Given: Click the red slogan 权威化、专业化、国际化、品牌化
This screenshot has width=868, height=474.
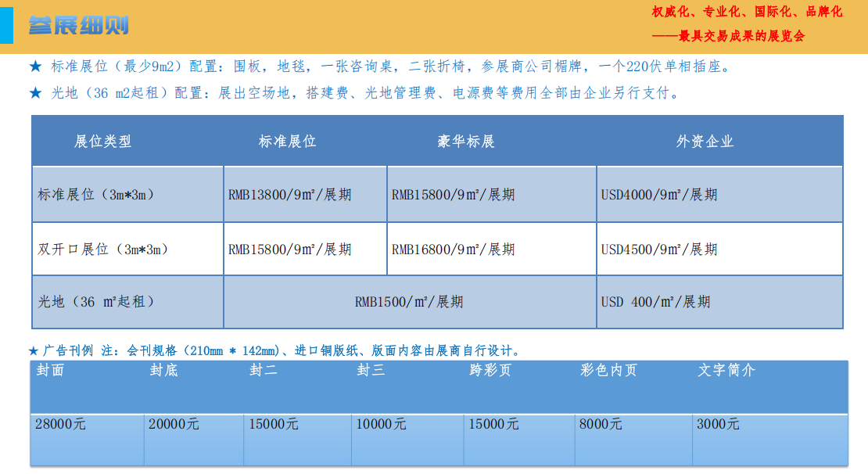Looking at the screenshot, I should pyautogui.click(x=747, y=12).
